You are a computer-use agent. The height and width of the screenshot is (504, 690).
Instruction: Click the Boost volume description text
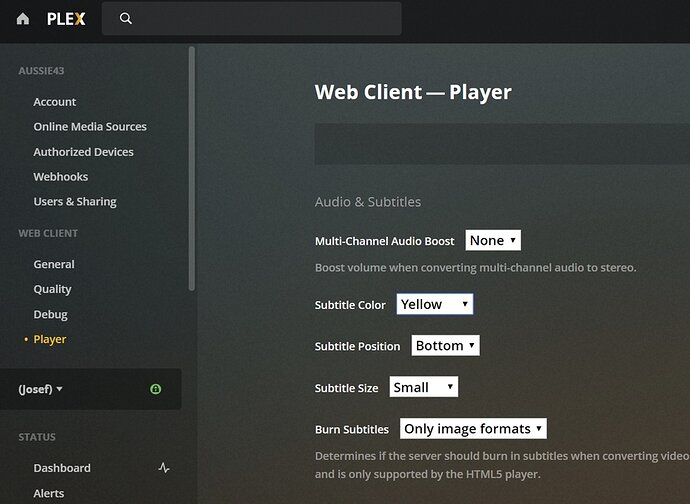pyautogui.click(x=476, y=268)
